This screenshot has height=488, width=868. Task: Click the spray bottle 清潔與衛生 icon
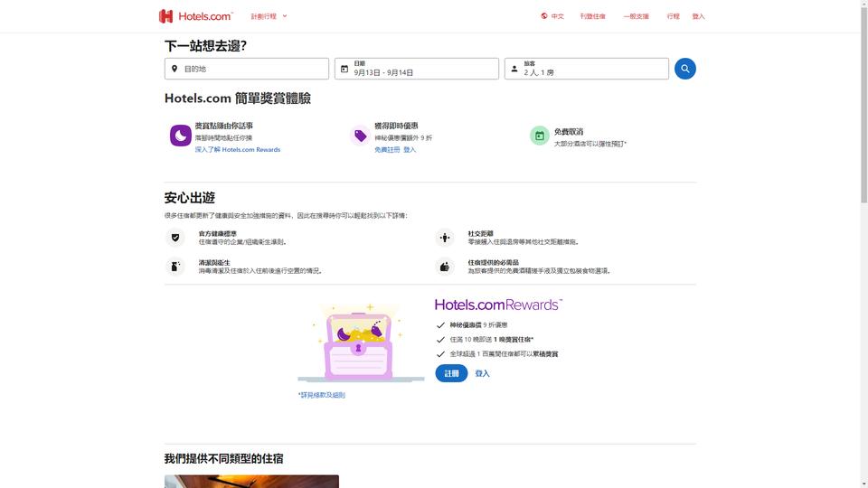point(175,267)
